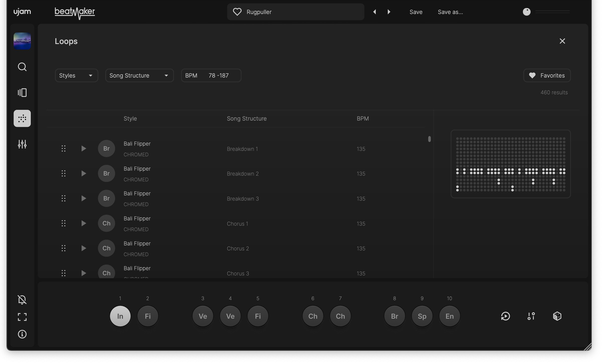Activate the Sp pad in slot 9
Viewport: 603px width, 364px height.
pos(422,316)
